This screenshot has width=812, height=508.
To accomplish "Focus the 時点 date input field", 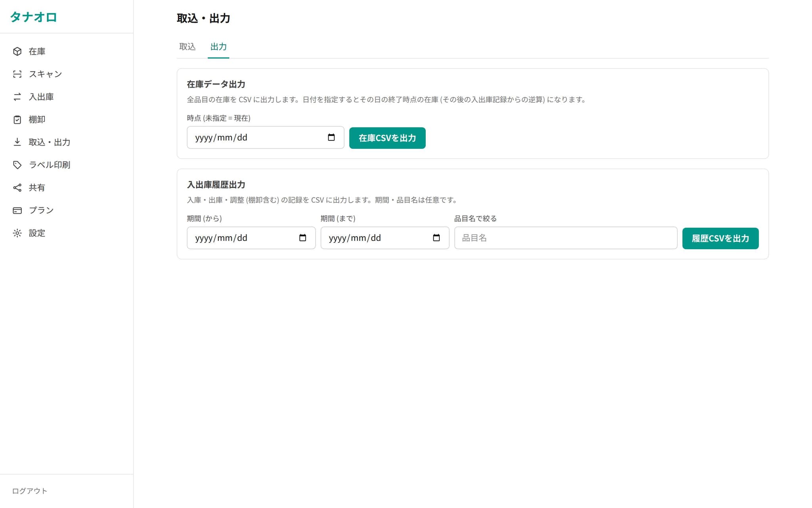I will tap(266, 138).
